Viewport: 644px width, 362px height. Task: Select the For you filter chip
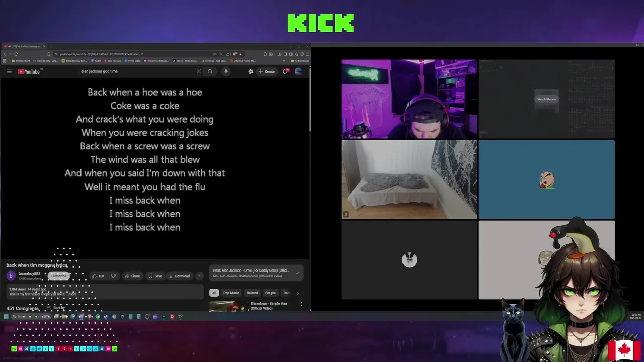coord(271,293)
